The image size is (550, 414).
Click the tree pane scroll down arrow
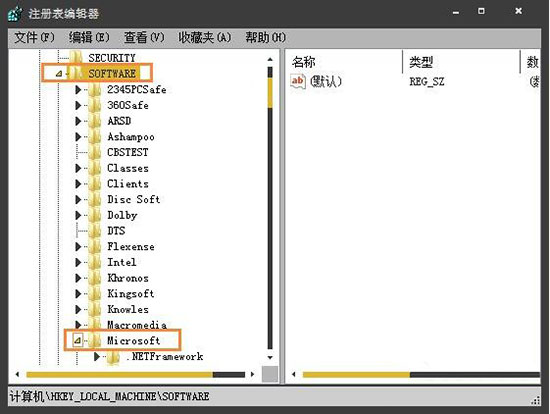tap(270, 358)
